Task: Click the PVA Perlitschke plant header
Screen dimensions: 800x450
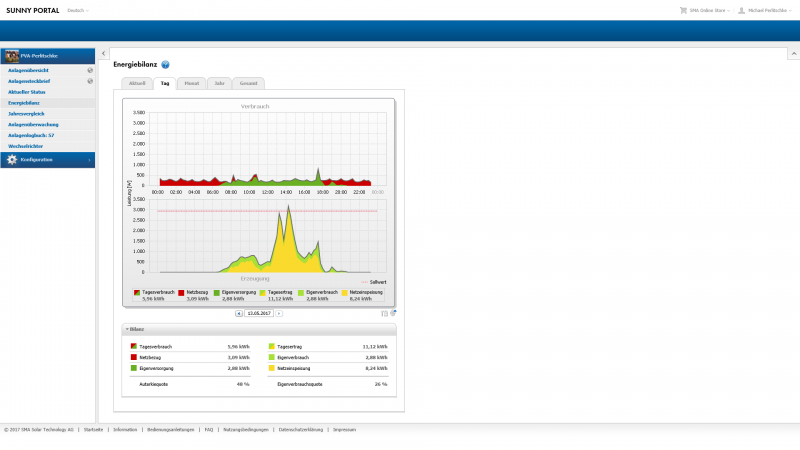Action: [47, 56]
